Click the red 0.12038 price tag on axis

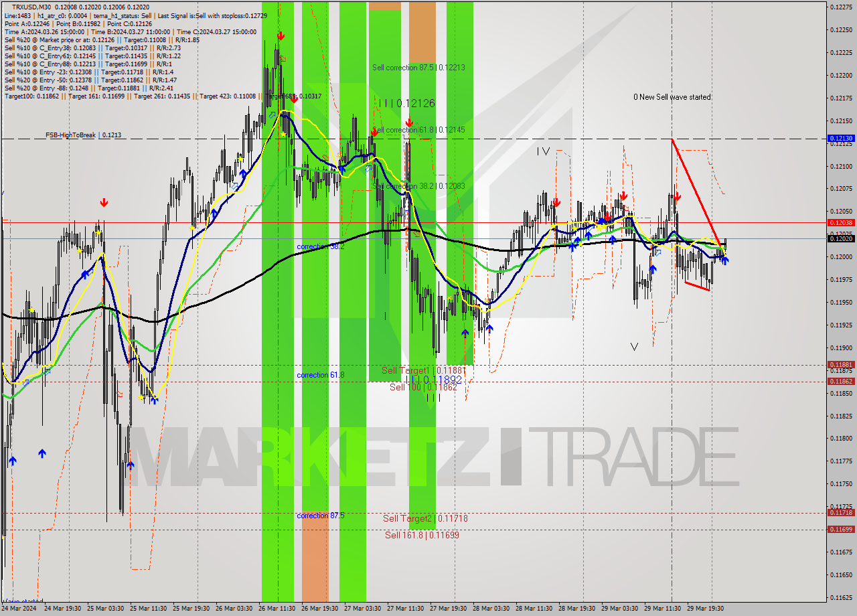pos(841,222)
